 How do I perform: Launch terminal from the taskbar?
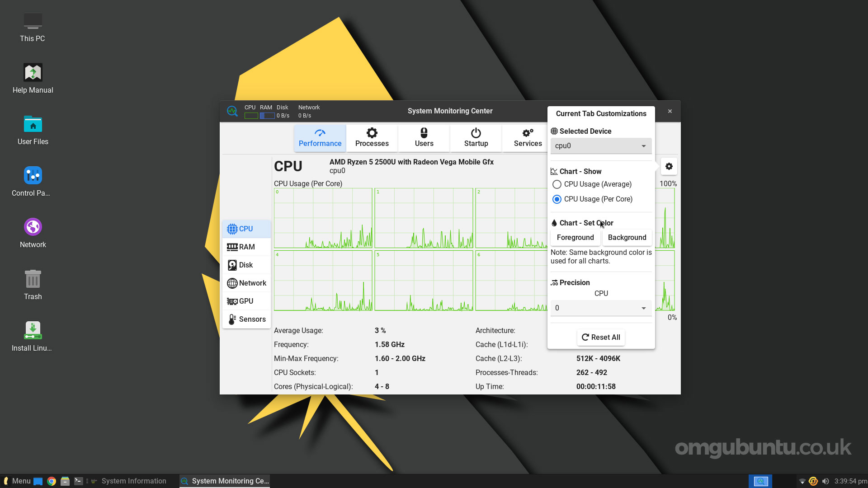pyautogui.click(x=79, y=481)
